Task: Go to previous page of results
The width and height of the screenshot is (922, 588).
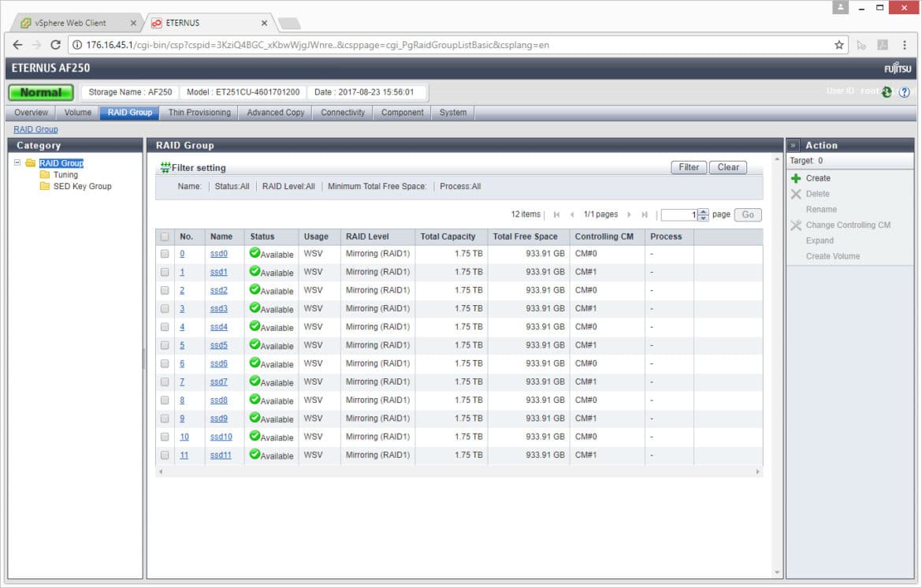Action: [572, 214]
